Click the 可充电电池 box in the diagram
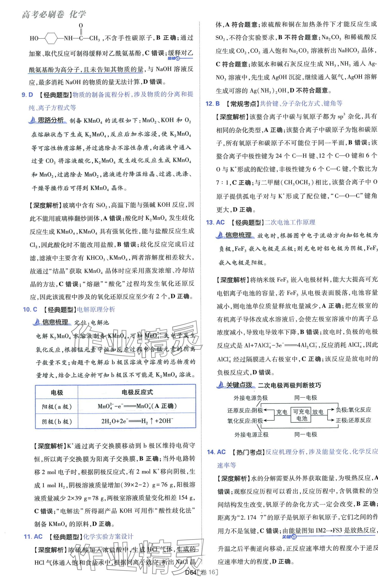 click(300, 415)
